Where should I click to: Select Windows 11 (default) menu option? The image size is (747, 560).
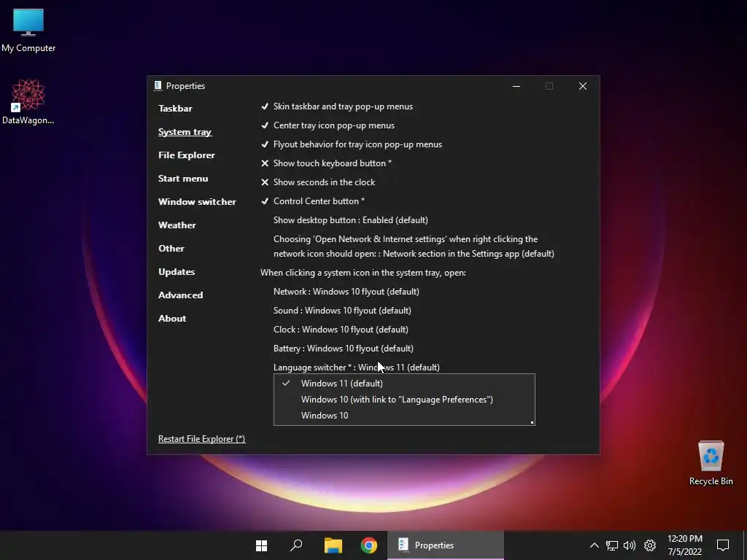(x=404, y=384)
